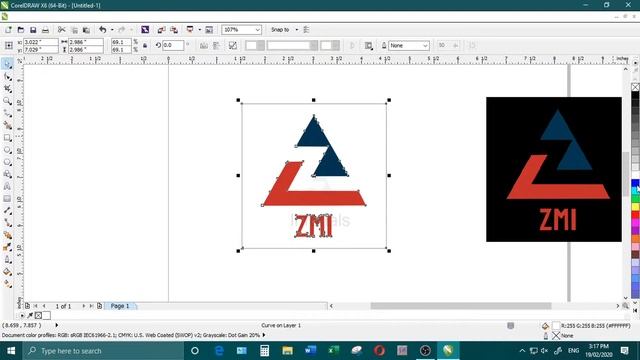Click the X position input field
This screenshot has width=640, height=360.
41,42
